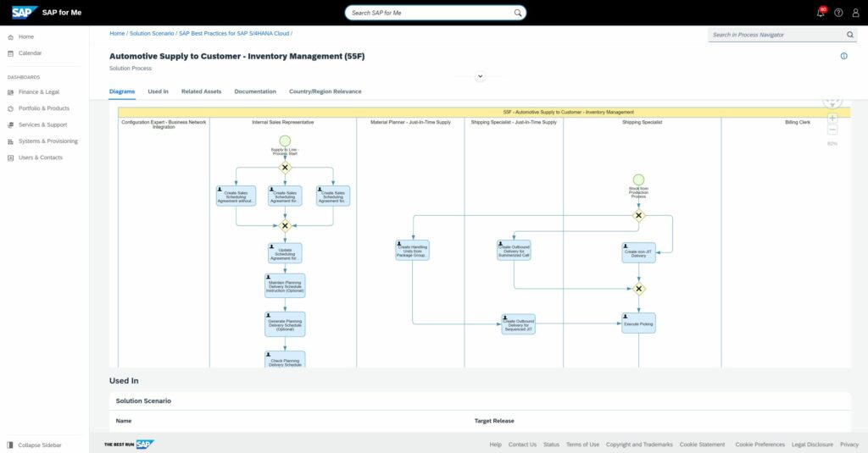Screen dimensions: 868x453
Task: Switch to Diagrams tab
Action: [x=122, y=91]
